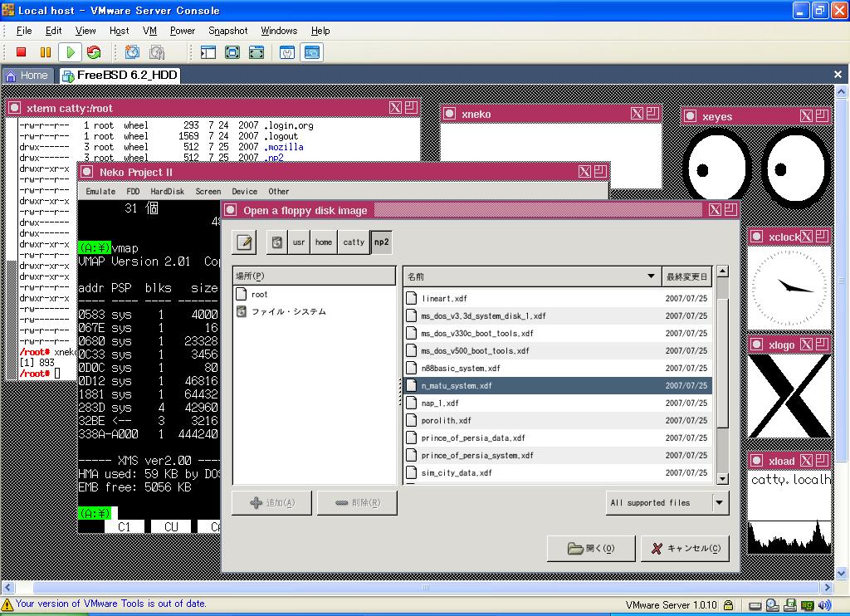Click the orange Suspend button in VMware toolbar

point(46,52)
